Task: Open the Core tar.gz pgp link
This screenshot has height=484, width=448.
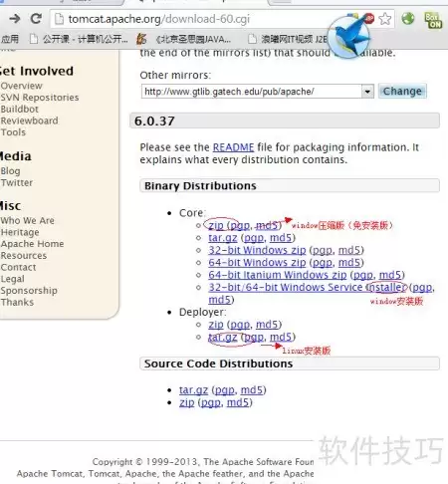Action: click(x=254, y=238)
